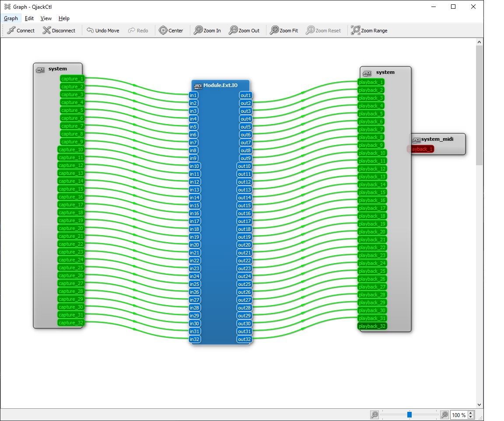Select the capture_5 port

[x=72, y=110]
